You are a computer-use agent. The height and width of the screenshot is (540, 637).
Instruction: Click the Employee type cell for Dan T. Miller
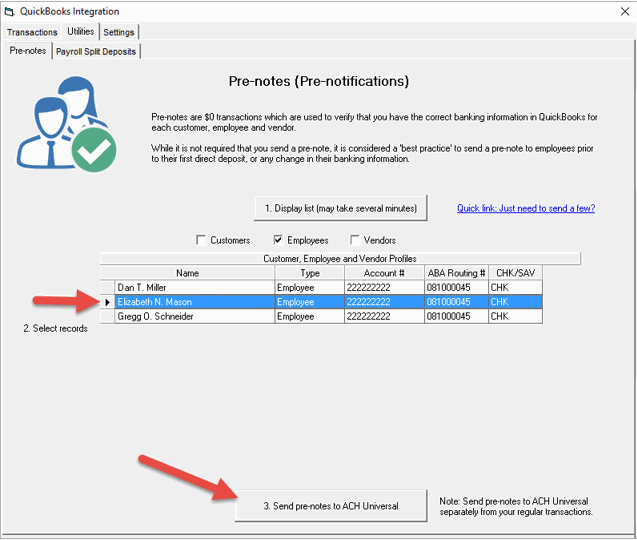coord(310,287)
